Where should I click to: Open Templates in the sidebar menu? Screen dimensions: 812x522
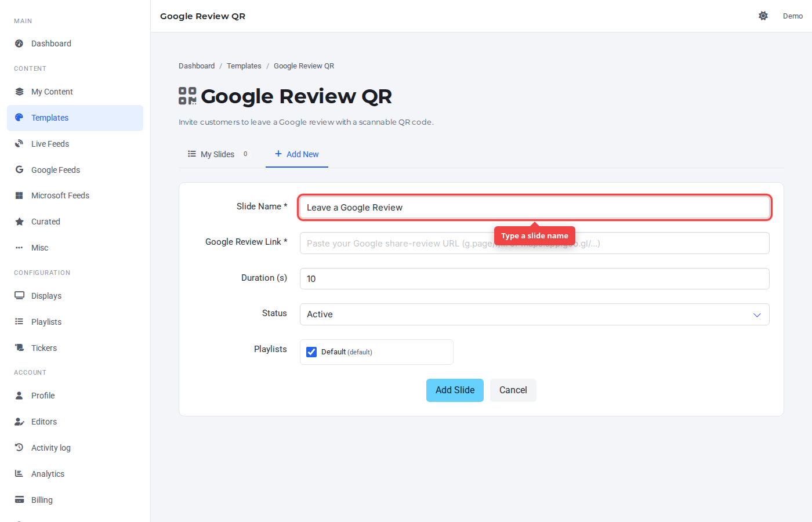pos(75,118)
